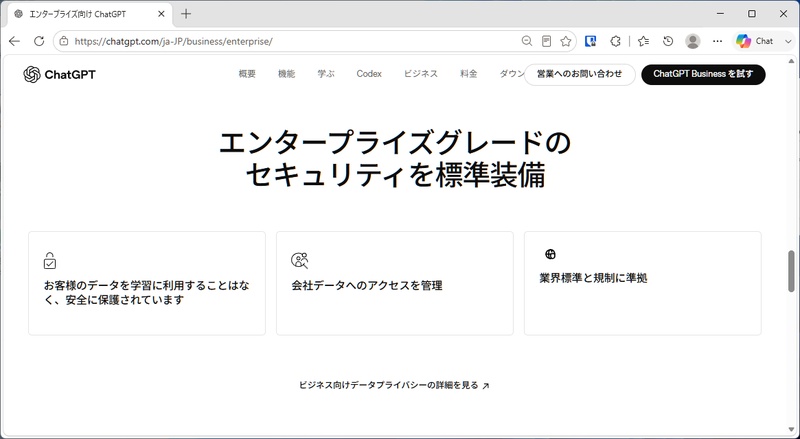
Task: Expand the Copilot Chat dropdown chevron
Action: click(788, 41)
